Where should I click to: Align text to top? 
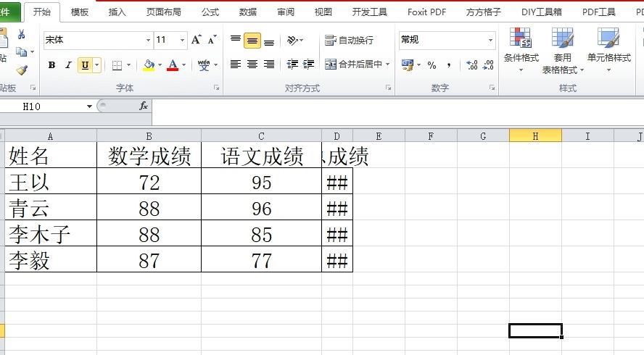click(236, 40)
